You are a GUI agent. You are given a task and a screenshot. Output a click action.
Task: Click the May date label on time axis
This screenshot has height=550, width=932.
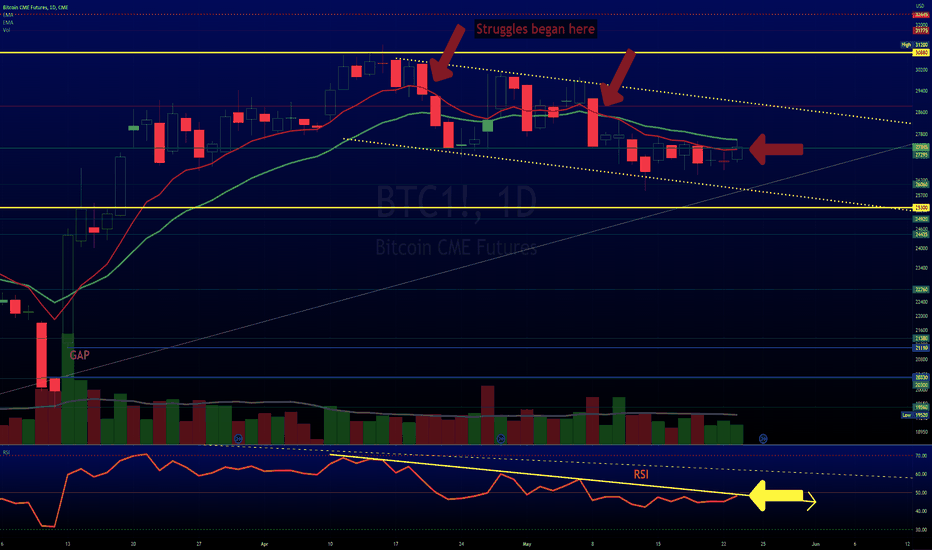pyautogui.click(x=527, y=544)
